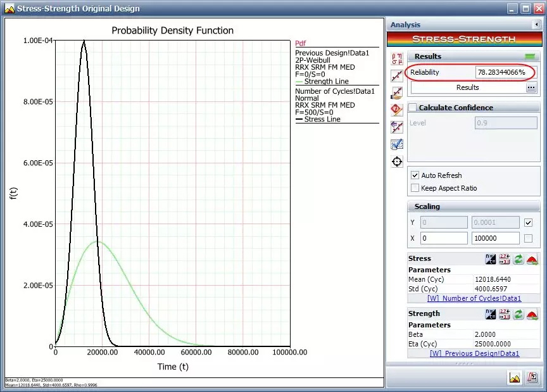Click the red number-conversion icon in the Stress header
The image size is (547, 392).
coord(505,259)
